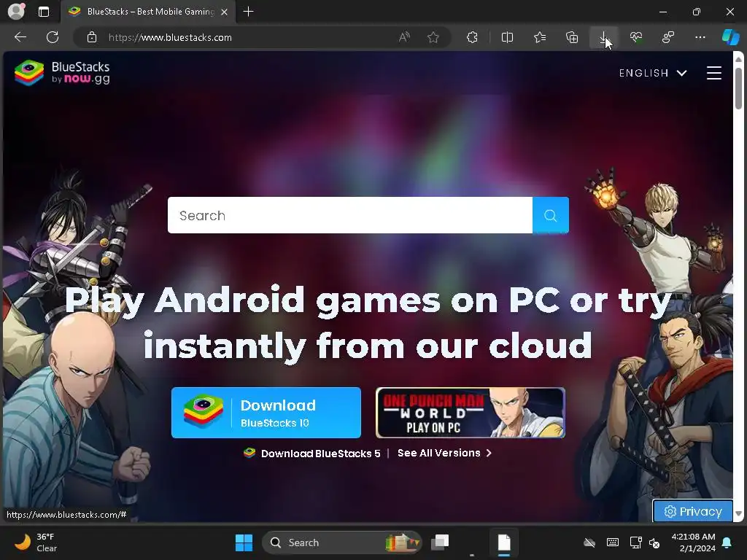This screenshot has width=747, height=560.
Task: Click the page vertical scrollbar thumb
Action: click(738, 88)
